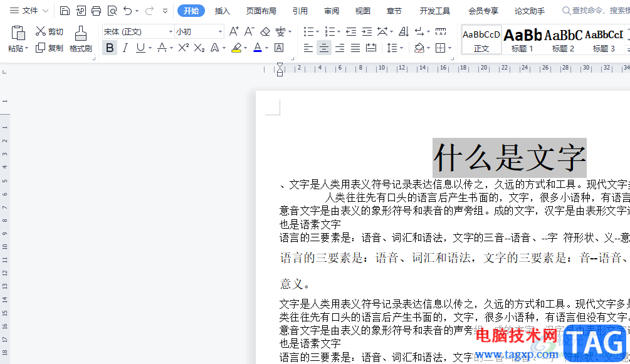Clear formatting with eraser icon
Image resolution: width=630 pixels, height=364 pixels.
click(x=265, y=31)
